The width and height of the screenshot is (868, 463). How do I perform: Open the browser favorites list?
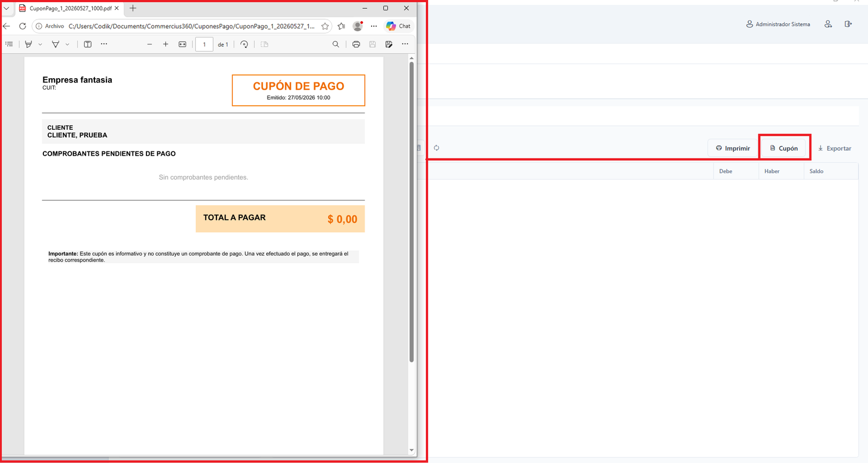click(x=341, y=26)
